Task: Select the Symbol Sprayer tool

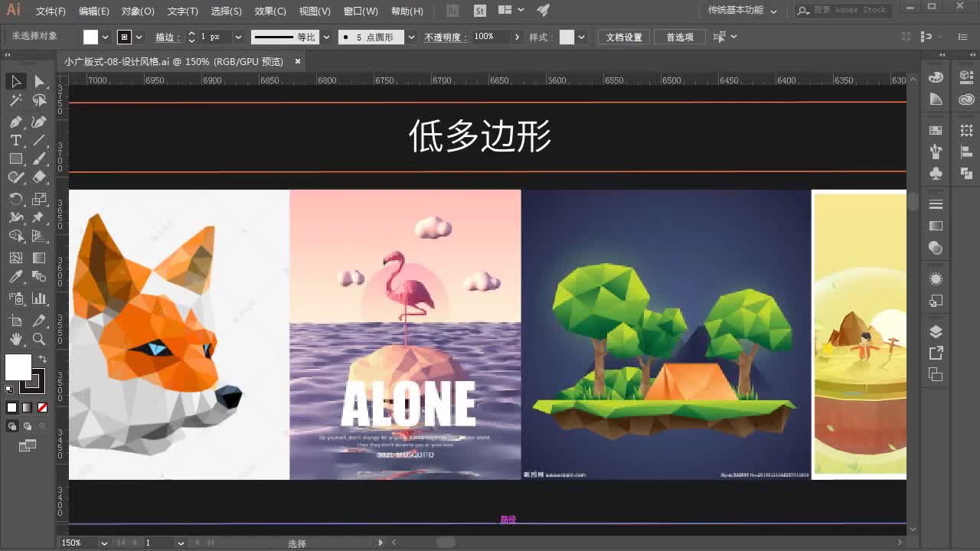Action: click(15, 298)
